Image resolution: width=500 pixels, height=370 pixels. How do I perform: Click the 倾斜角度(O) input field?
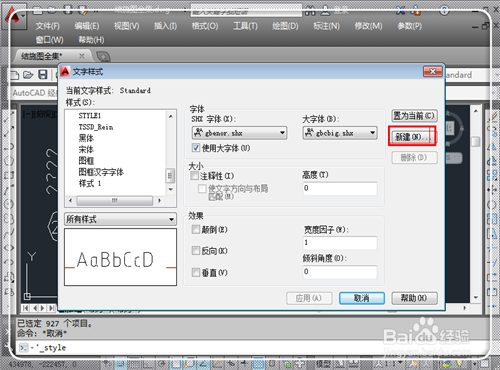pos(340,272)
